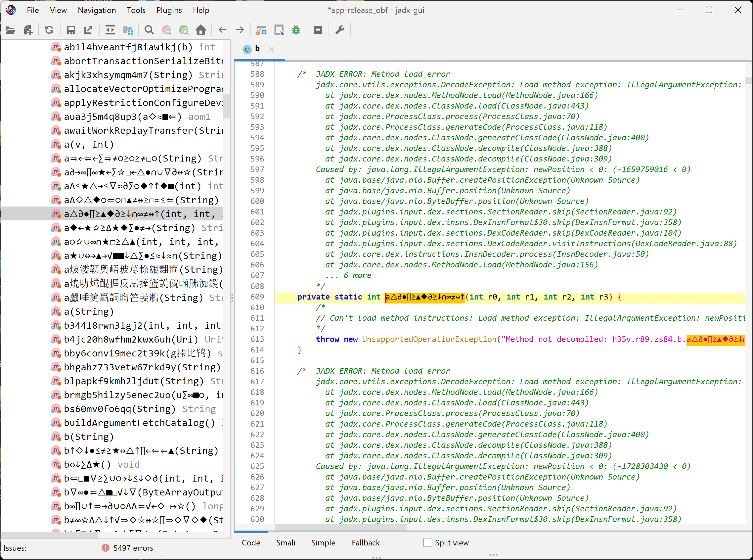Switch to the Fallback view tab
Image resolution: width=753 pixels, height=560 pixels.
pyautogui.click(x=366, y=543)
